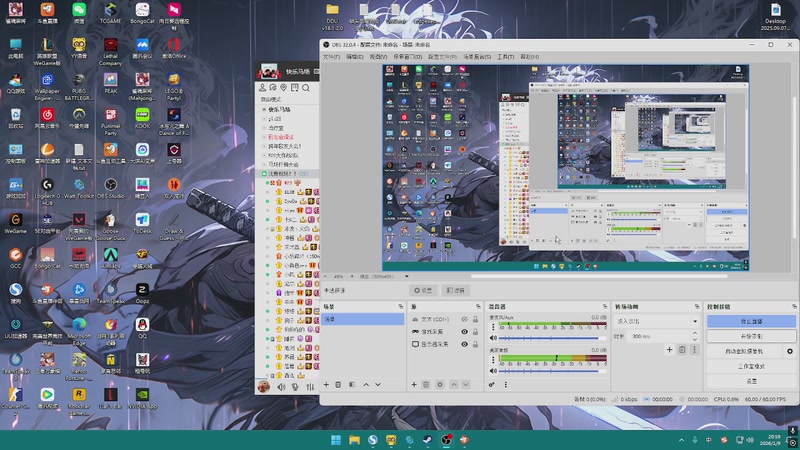The height and width of the screenshot is (450, 800).
Task: Click the start virtual camera button
Action: tap(744, 352)
